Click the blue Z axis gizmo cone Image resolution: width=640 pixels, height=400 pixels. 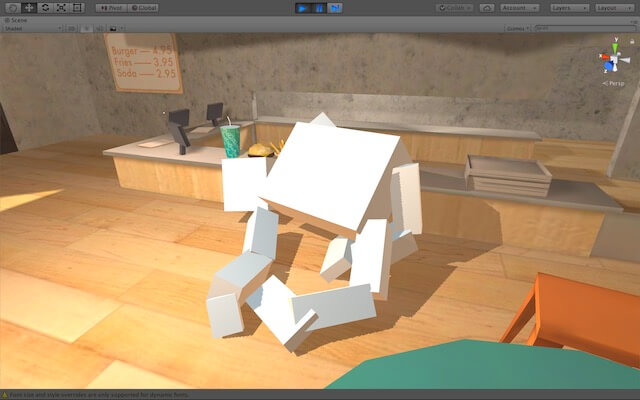609,66
